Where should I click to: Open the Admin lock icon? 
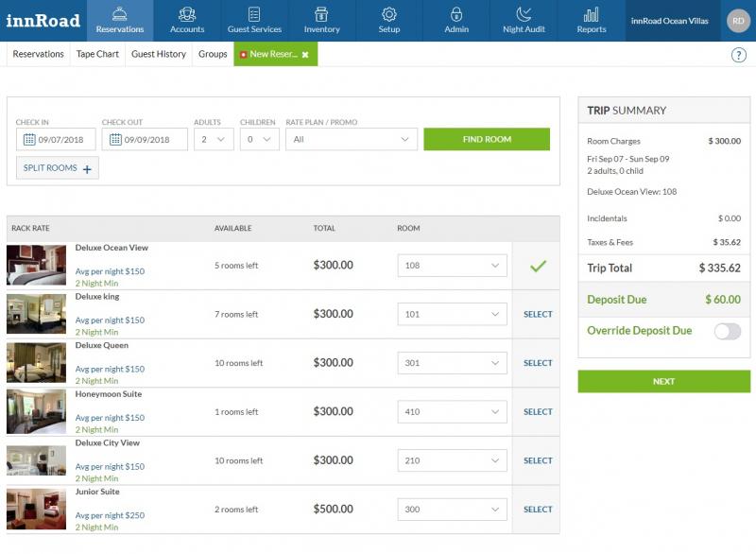pyautogui.click(x=456, y=14)
